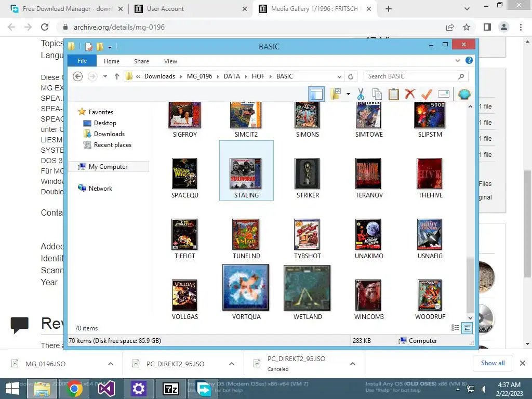Open the File ribbon tab

[x=82, y=61]
